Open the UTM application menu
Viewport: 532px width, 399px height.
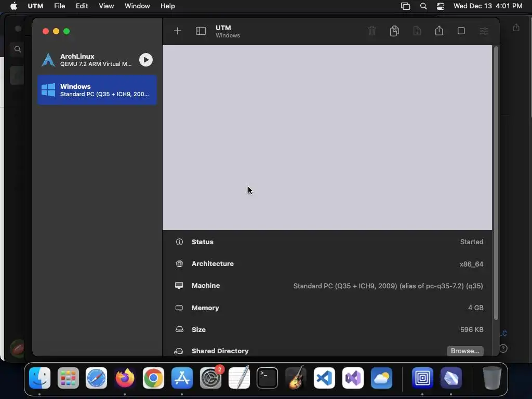(35, 6)
